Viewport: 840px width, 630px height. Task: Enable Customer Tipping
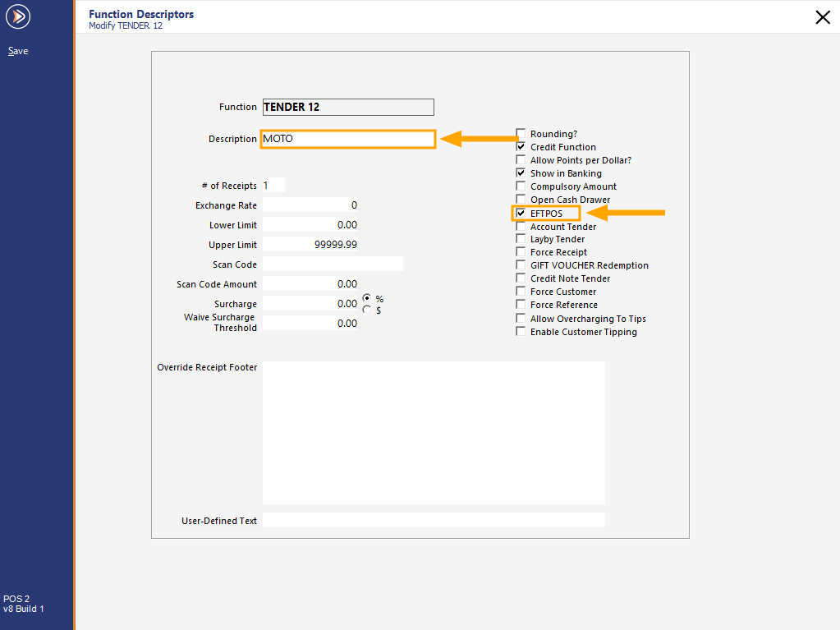pos(521,331)
